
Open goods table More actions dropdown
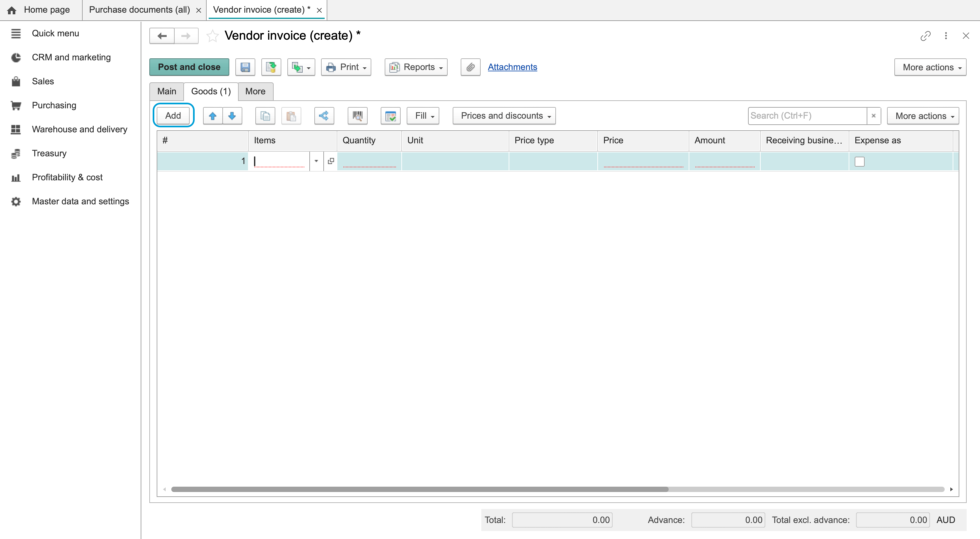coord(923,116)
